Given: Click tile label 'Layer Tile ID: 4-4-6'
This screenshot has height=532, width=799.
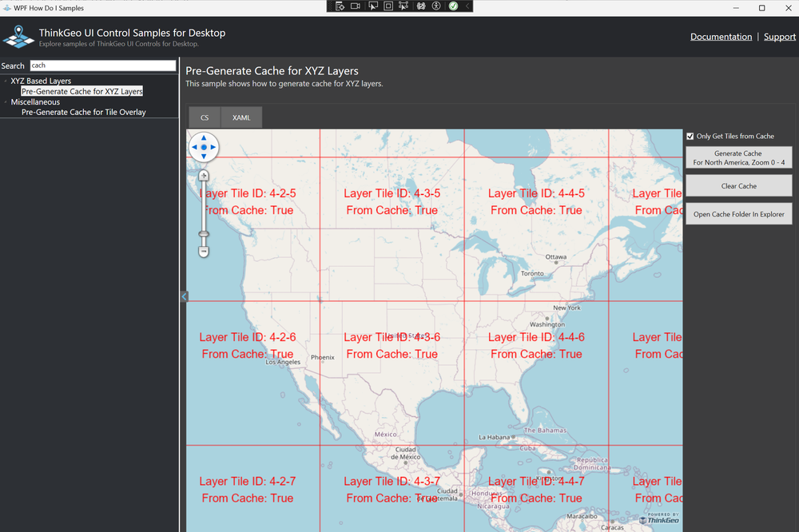Looking at the screenshot, I should [x=536, y=337].
